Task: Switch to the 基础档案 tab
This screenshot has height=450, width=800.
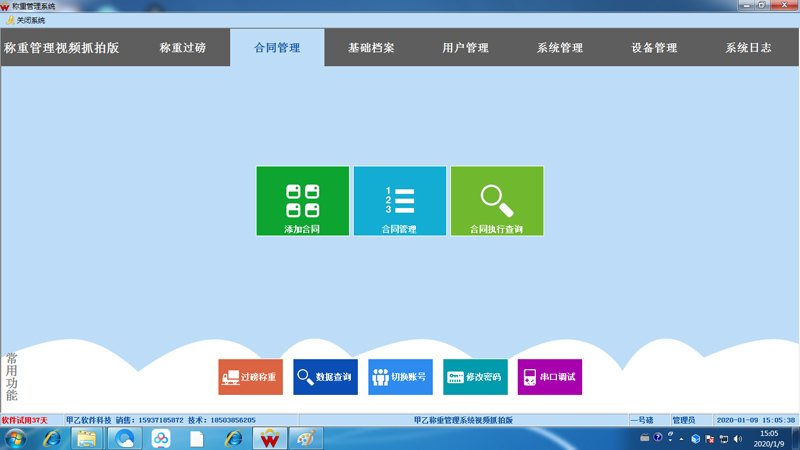Action: 371,48
